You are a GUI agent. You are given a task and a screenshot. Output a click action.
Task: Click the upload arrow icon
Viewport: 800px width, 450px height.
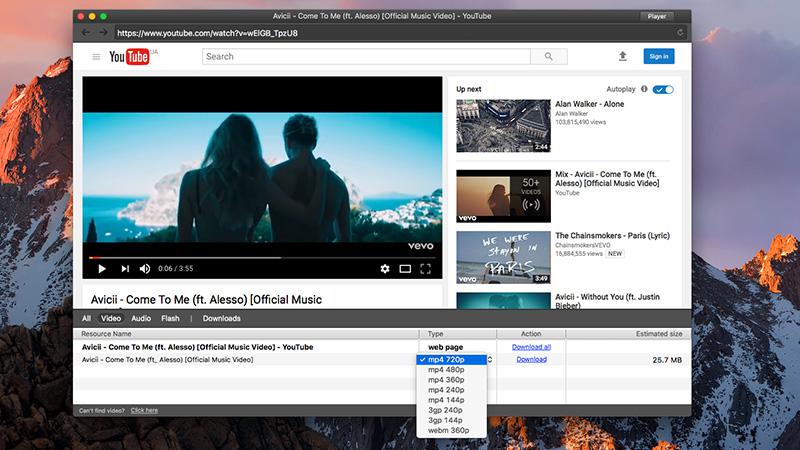(622, 56)
